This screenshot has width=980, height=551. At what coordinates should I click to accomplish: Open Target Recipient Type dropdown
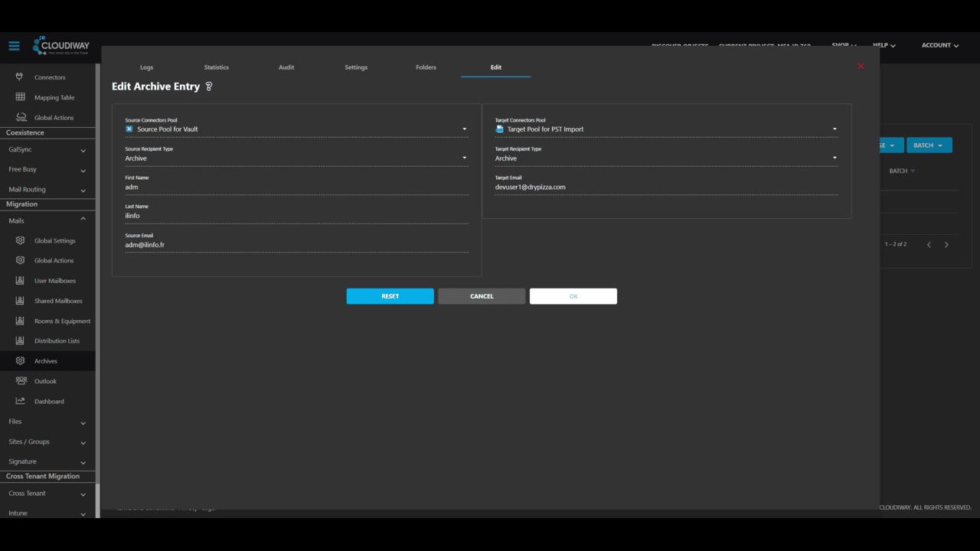pos(667,158)
